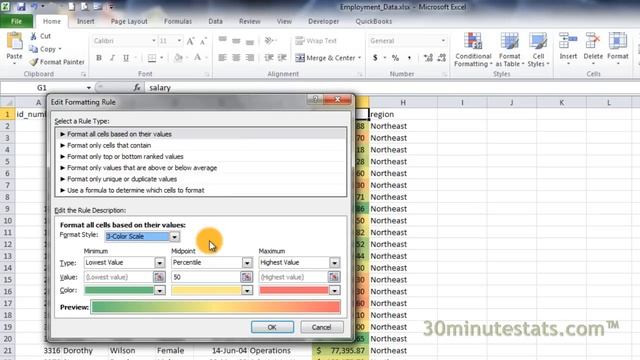Open the Midpoint yellow color dropdown
The image size is (640, 360).
247,291
